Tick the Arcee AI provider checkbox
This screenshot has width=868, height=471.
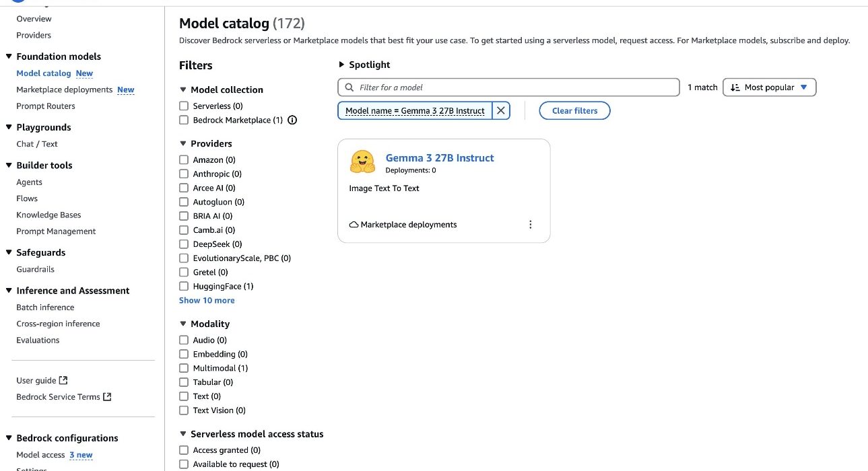pos(184,188)
